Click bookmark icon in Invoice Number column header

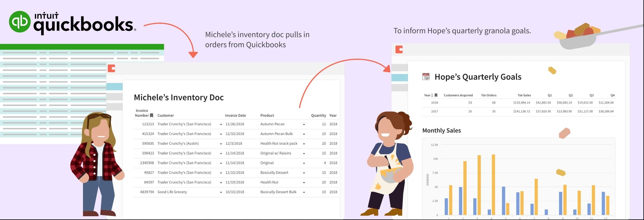(x=152, y=115)
